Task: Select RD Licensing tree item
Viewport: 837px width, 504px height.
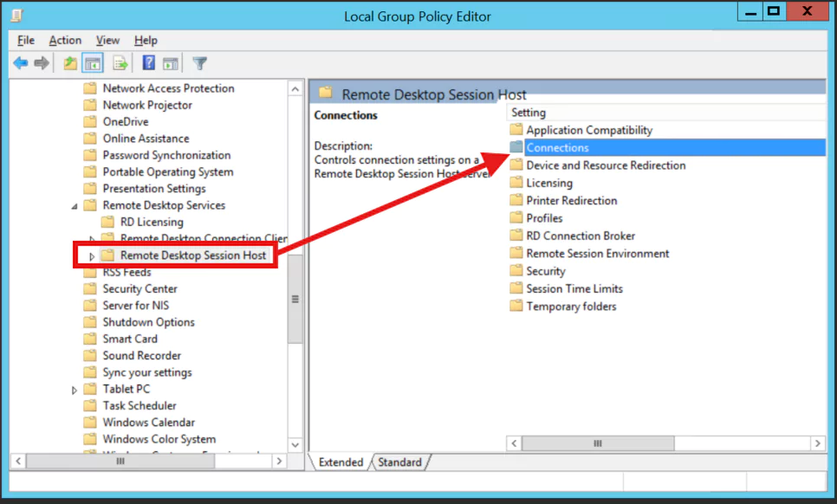Action: point(152,222)
